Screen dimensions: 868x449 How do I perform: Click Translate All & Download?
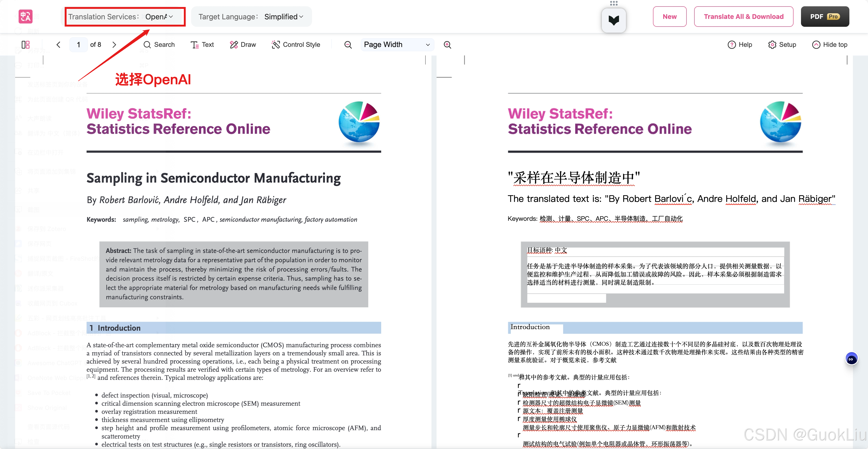tap(743, 17)
